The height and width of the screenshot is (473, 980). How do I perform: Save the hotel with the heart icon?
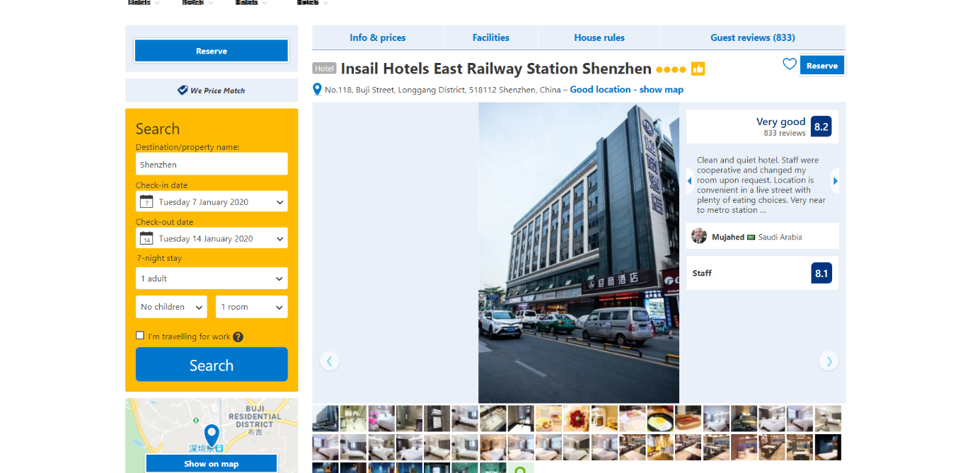790,64
